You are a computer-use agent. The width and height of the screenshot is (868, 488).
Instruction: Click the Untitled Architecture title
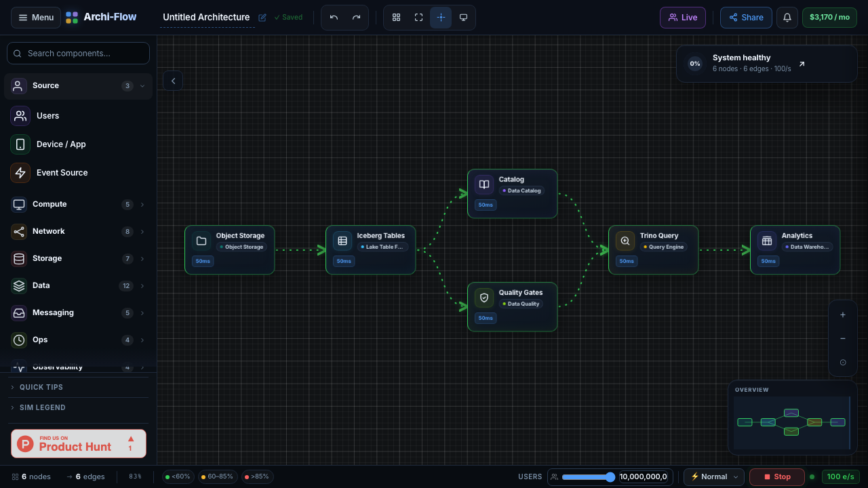tap(206, 18)
